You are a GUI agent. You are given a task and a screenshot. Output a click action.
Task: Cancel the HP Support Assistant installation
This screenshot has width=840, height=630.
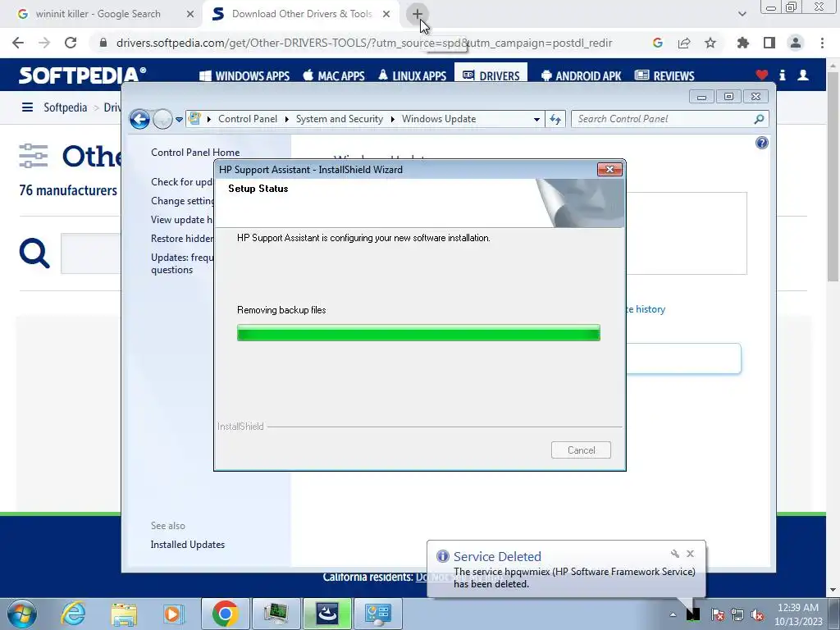(581, 450)
